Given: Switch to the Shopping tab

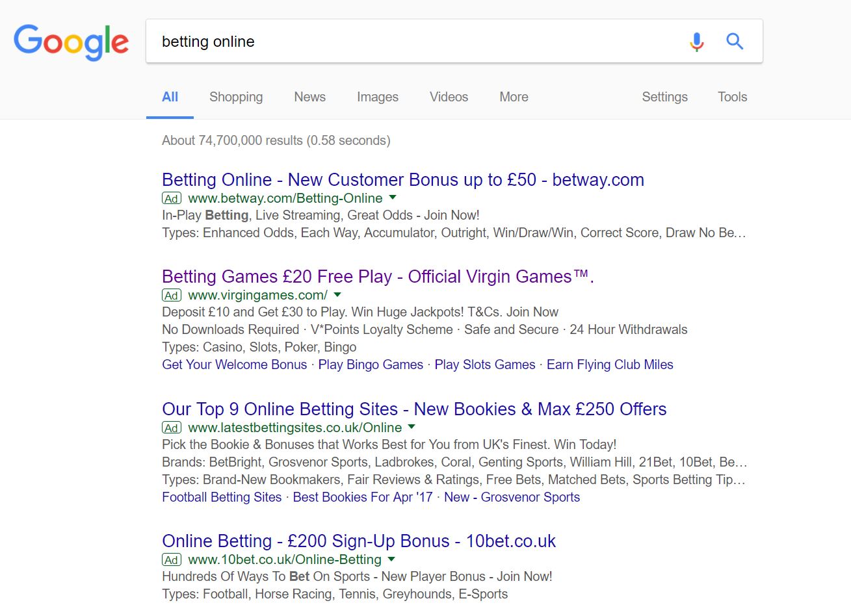Looking at the screenshot, I should [236, 97].
